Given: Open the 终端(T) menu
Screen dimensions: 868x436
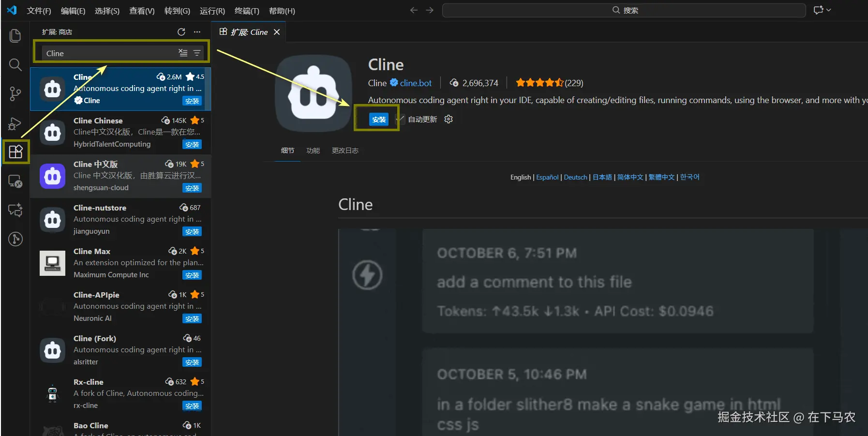Looking at the screenshot, I should point(247,11).
